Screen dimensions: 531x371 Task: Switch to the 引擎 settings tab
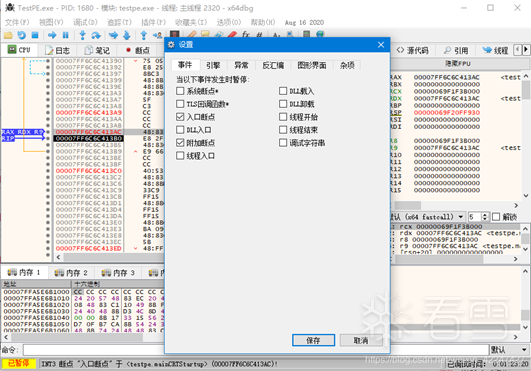213,65
